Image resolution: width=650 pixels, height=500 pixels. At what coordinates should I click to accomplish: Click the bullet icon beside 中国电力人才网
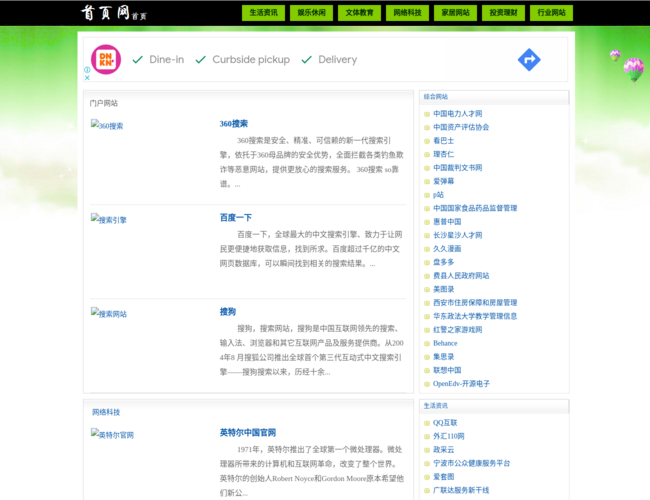coord(427,114)
